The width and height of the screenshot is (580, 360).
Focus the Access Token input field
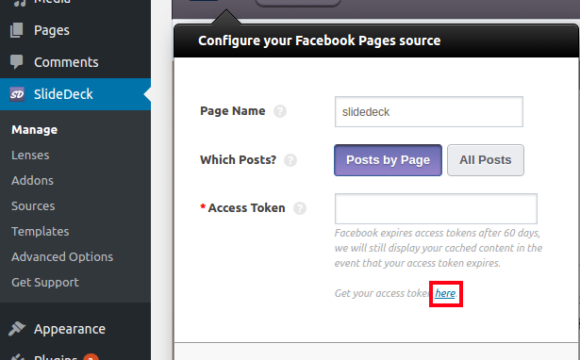point(436,209)
